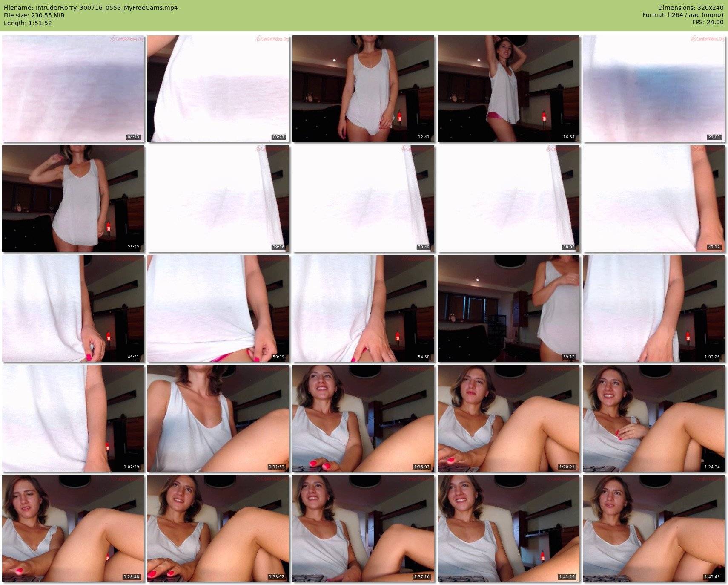Select the thumbnail timestamped 21:08
728x585 pixels.
point(653,89)
